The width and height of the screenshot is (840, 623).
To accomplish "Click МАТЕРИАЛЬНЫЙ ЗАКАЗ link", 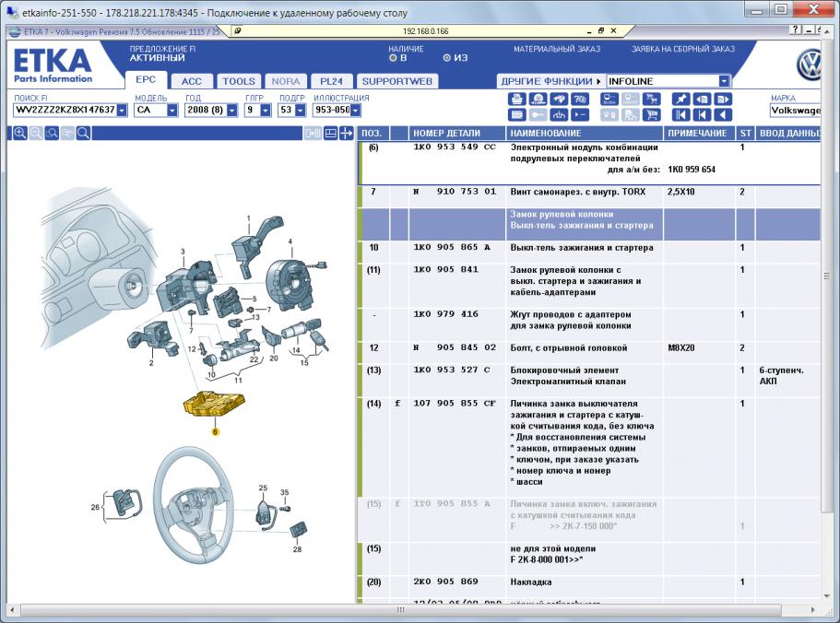I will coord(557,49).
